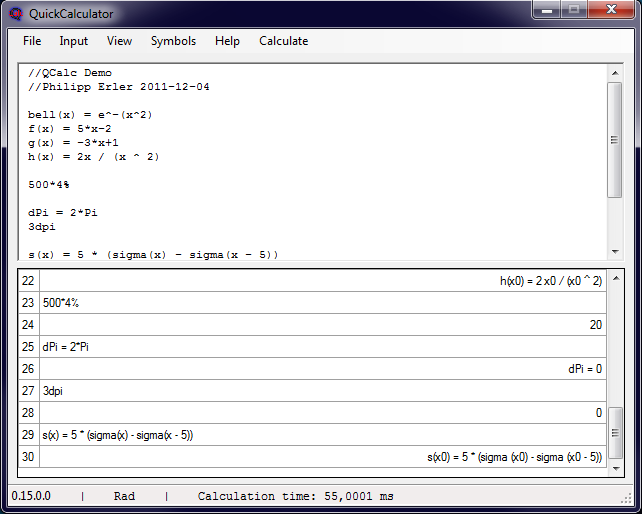642x514 pixels.
Task: Click row number 26 header cell
Action: 28,369
